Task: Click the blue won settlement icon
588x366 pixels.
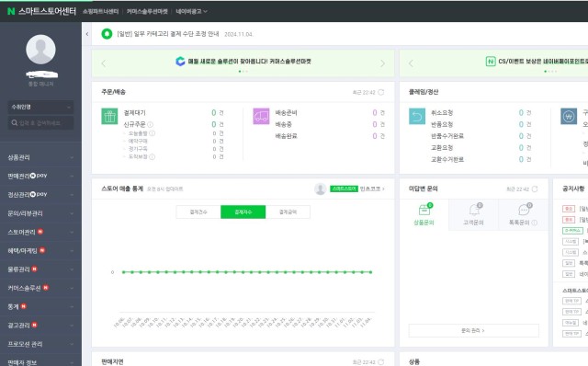Action: pyautogui.click(x=569, y=117)
